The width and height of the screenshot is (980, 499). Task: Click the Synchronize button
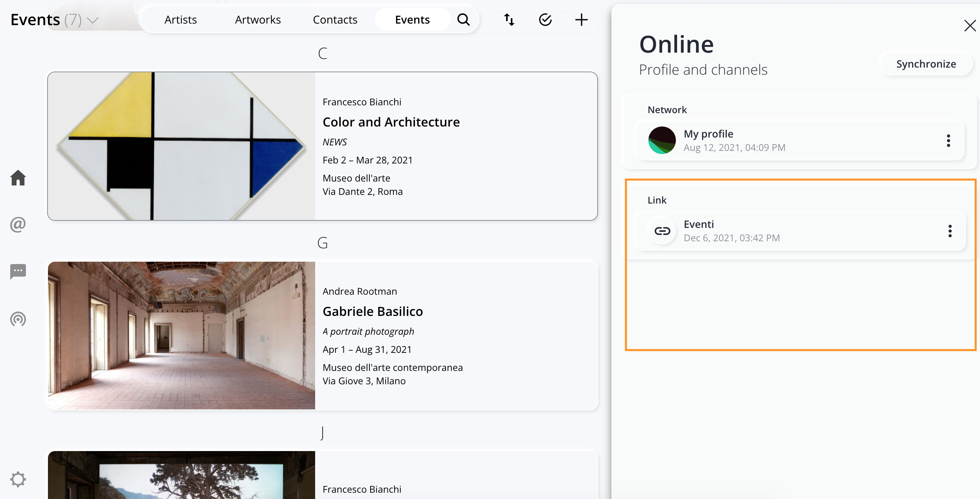click(x=926, y=64)
